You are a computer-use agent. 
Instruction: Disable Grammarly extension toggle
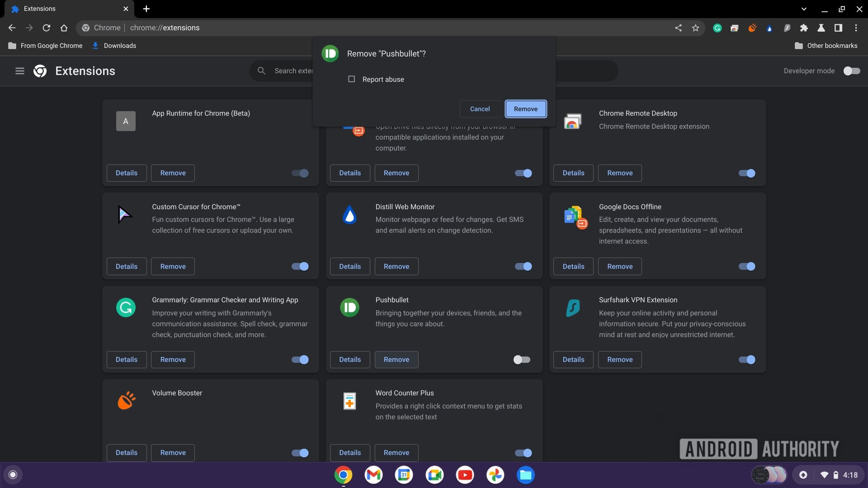click(x=300, y=360)
